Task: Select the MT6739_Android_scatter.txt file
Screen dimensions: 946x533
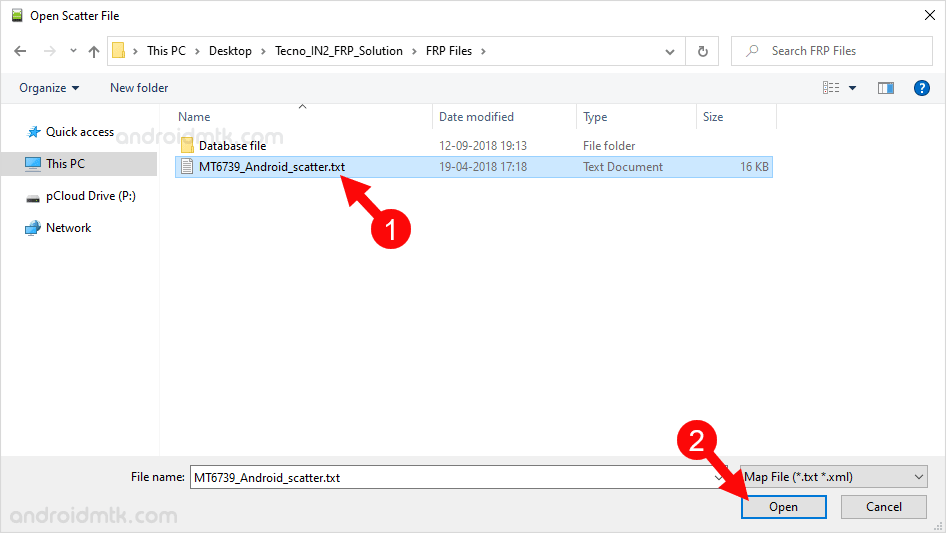Action: click(271, 167)
